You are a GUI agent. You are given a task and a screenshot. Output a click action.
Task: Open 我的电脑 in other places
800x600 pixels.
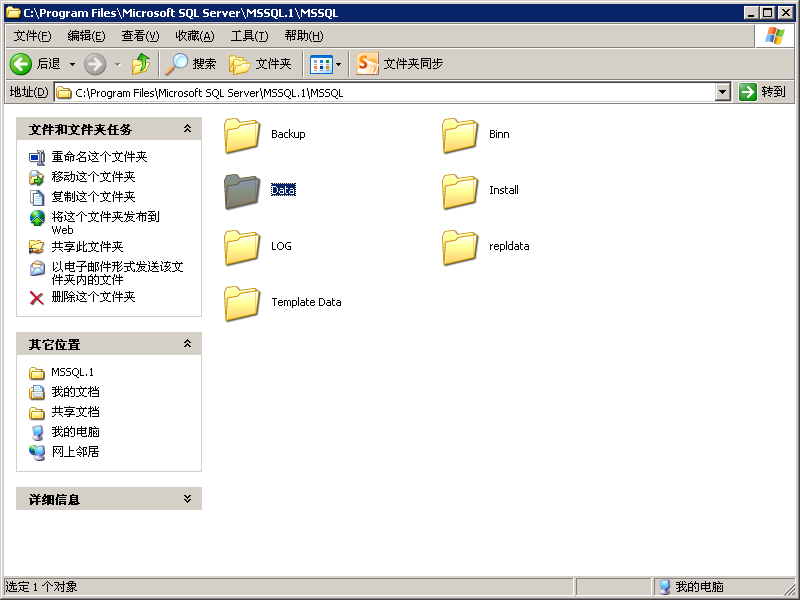(x=75, y=432)
